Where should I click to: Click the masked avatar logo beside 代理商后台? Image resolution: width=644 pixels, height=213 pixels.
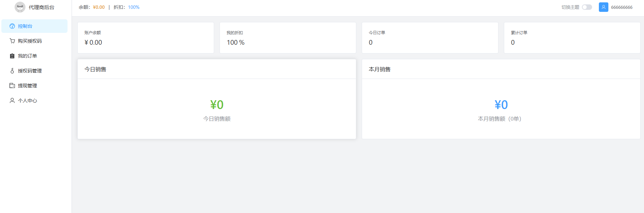[x=20, y=7]
